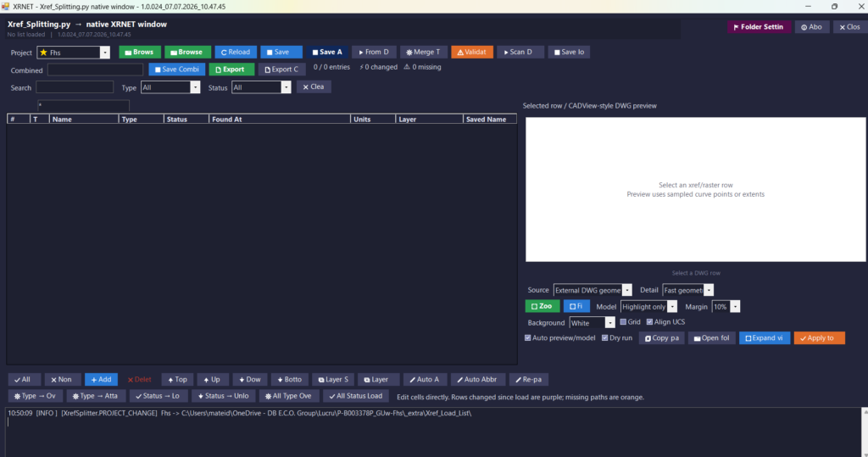Click the Delete row button
The height and width of the screenshot is (457, 868).
pyautogui.click(x=140, y=380)
